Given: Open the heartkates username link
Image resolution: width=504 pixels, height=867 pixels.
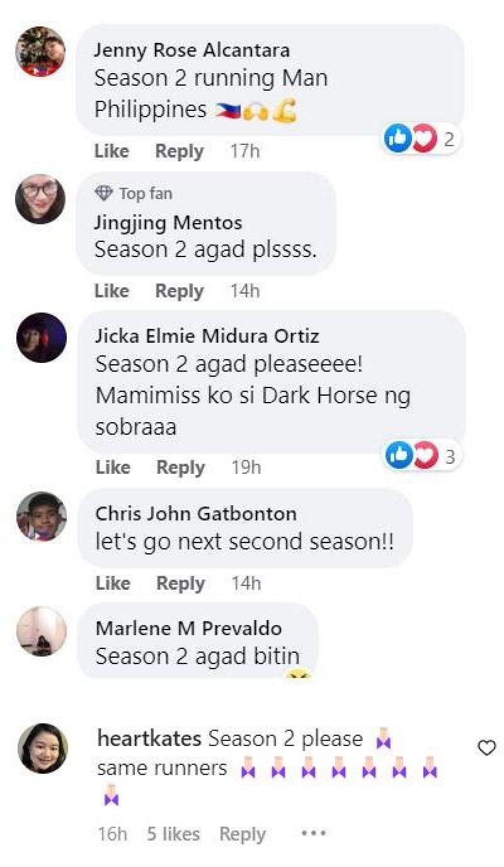Looking at the screenshot, I should [149, 738].
